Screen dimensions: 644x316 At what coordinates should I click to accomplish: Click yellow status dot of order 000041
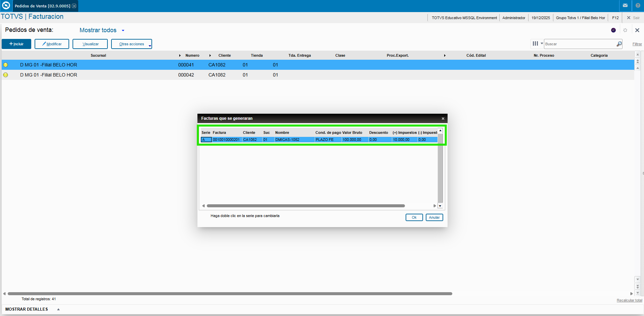(6, 65)
